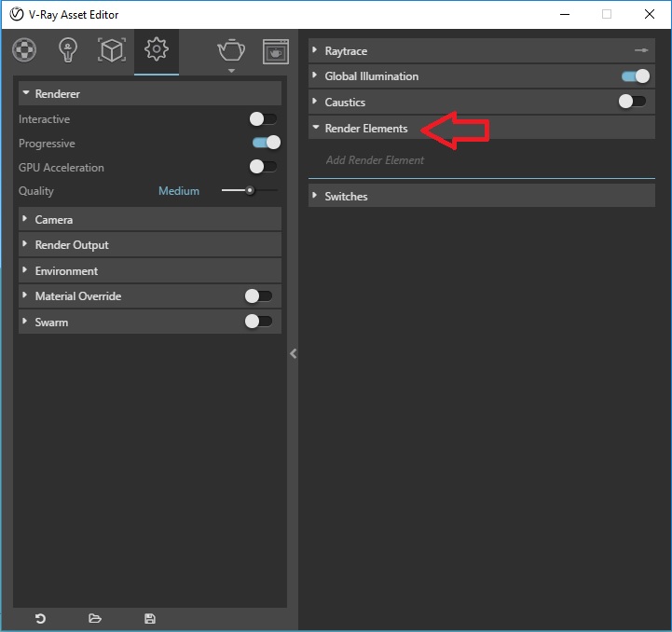Click Add Render Element
The height and width of the screenshot is (632, 672).
click(375, 160)
